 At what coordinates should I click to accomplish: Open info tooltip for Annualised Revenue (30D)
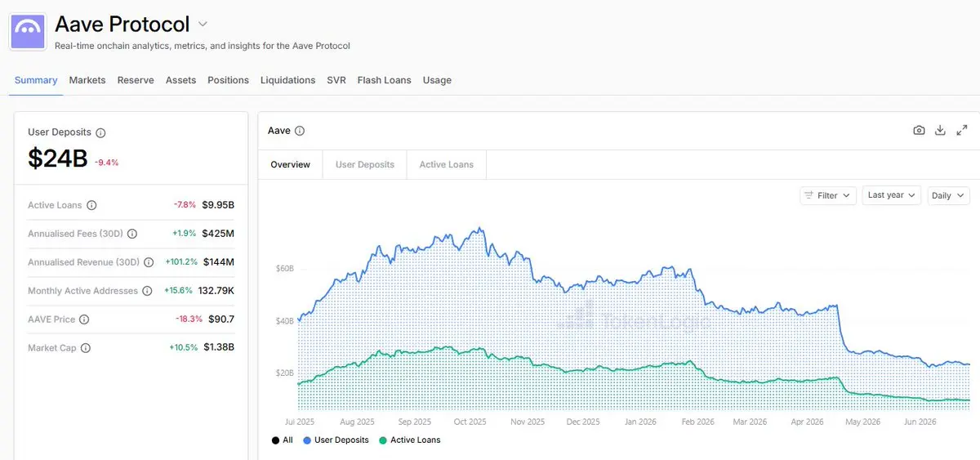pyautogui.click(x=148, y=263)
